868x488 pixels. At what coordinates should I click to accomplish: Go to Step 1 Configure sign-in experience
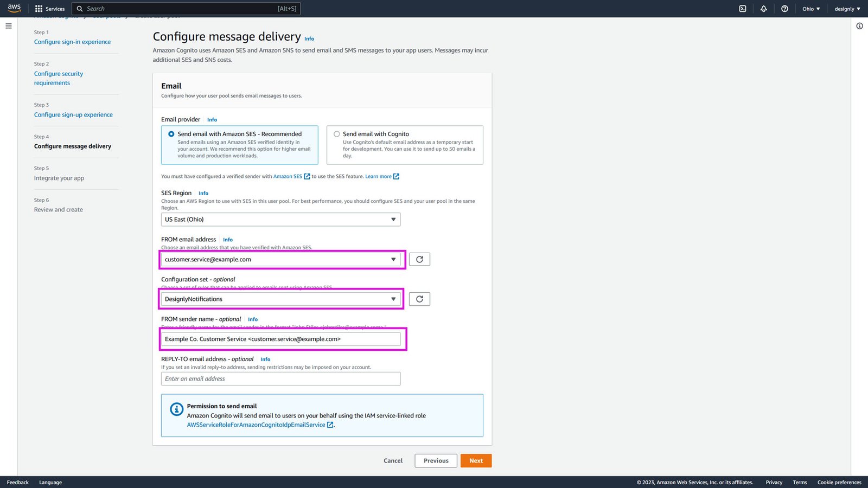coord(72,41)
